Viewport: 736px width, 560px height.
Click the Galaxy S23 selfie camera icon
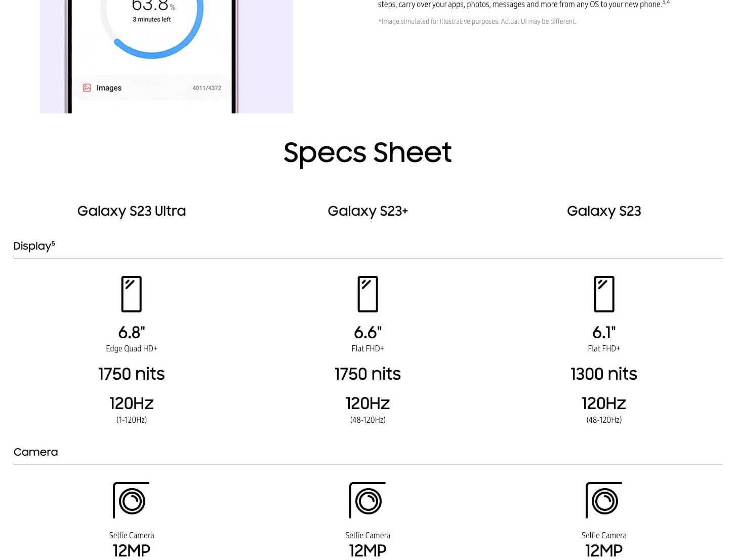tap(604, 500)
